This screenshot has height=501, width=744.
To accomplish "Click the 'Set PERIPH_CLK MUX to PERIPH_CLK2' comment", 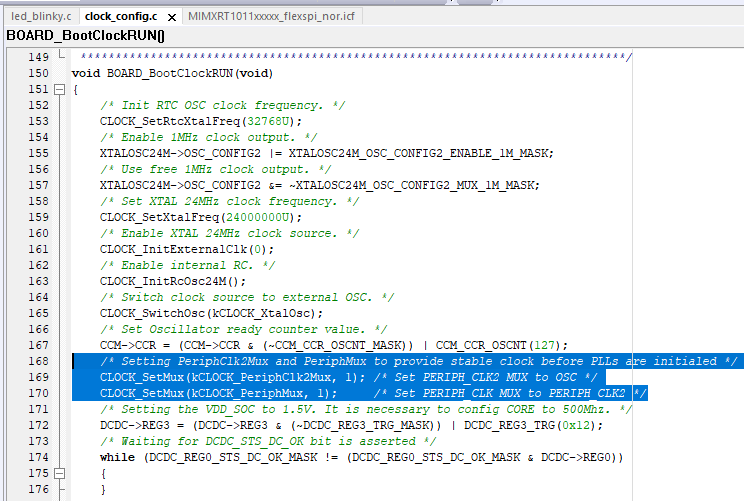I will 510,393.
